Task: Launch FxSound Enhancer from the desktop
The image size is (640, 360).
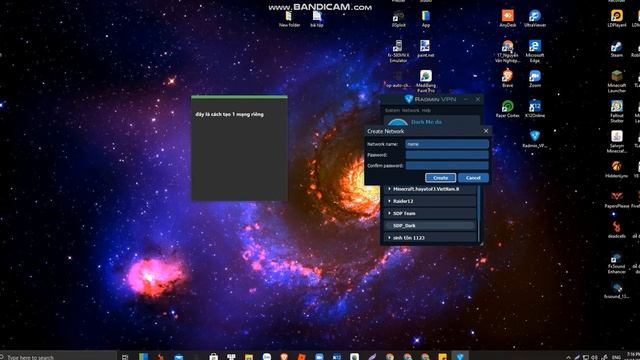Action: pyautogui.click(x=617, y=262)
